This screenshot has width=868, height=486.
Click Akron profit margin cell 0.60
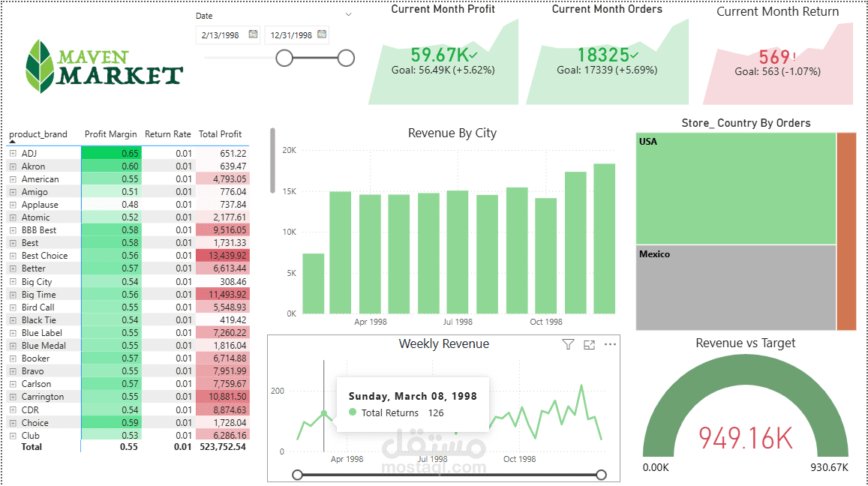(x=111, y=166)
